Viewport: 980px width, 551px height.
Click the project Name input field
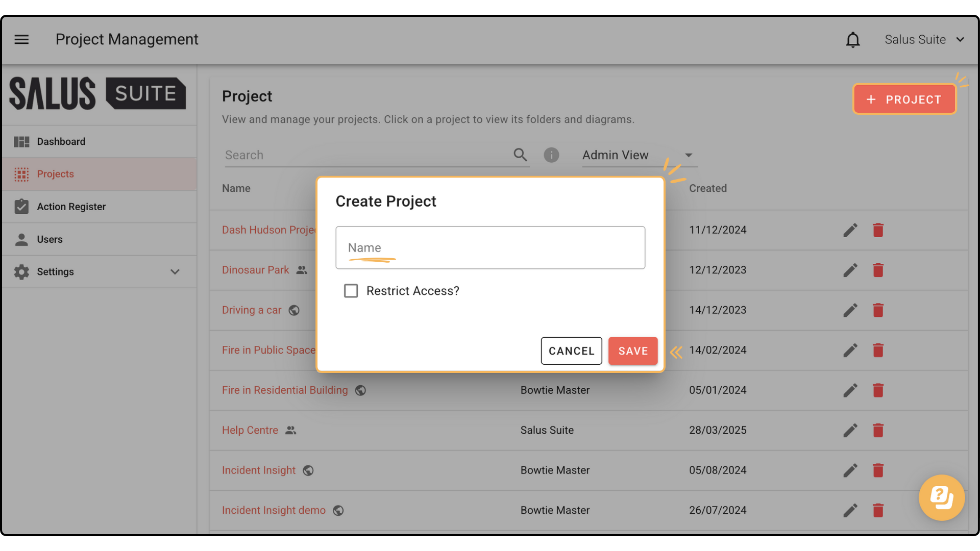tap(490, 248)
